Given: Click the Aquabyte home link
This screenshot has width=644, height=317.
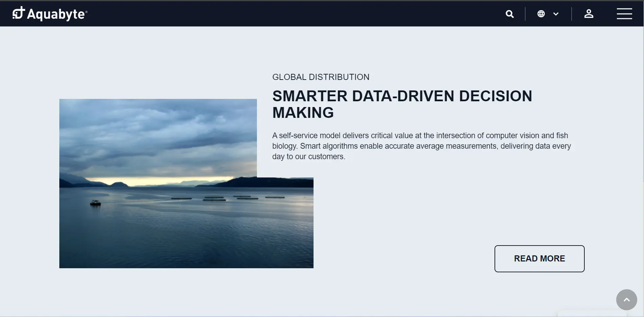Looking at the screenshot, I should pyautogui.click(x=50, y=14).
